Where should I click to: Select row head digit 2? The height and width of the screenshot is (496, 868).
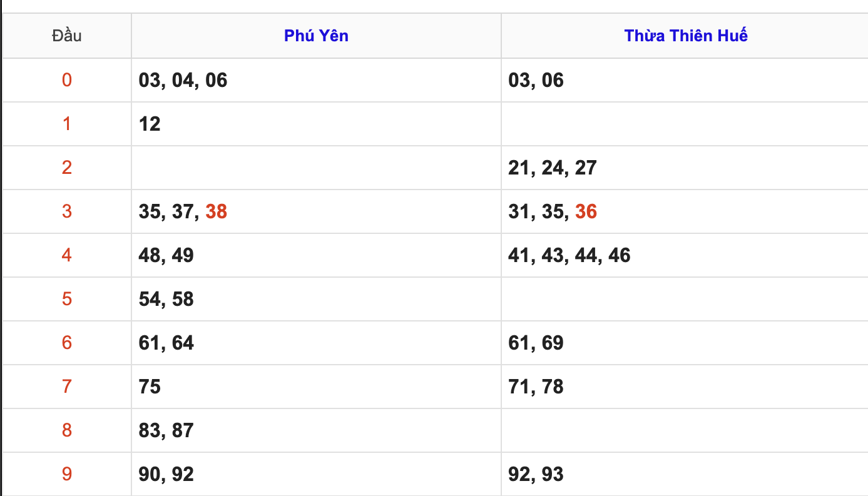[x=66, y=168]
